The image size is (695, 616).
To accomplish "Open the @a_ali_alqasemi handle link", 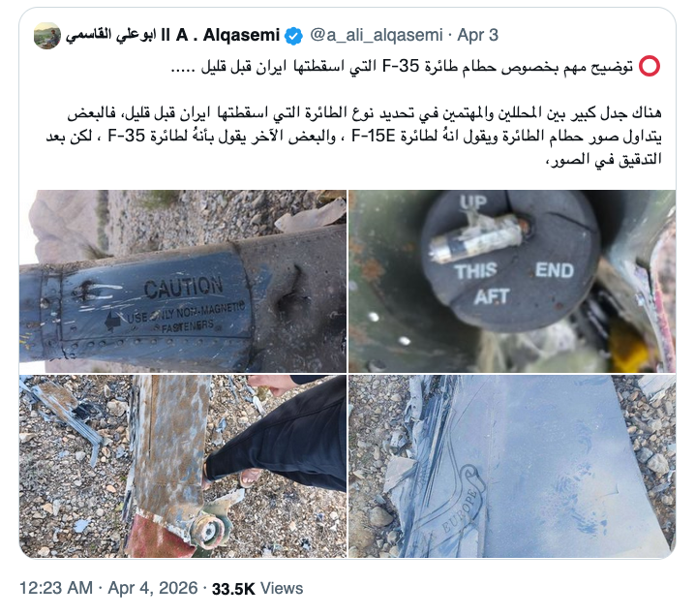I will pyautogui.click(x=376, y=35).
